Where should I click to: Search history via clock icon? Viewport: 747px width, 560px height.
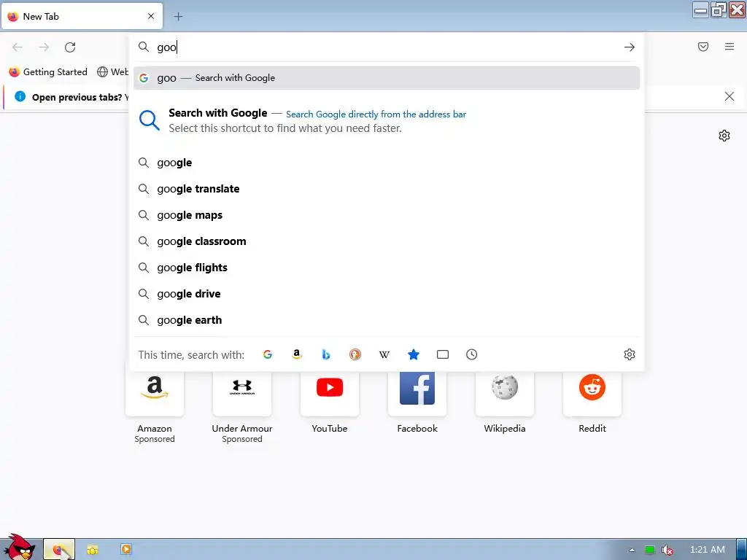(x=472, y=355)
